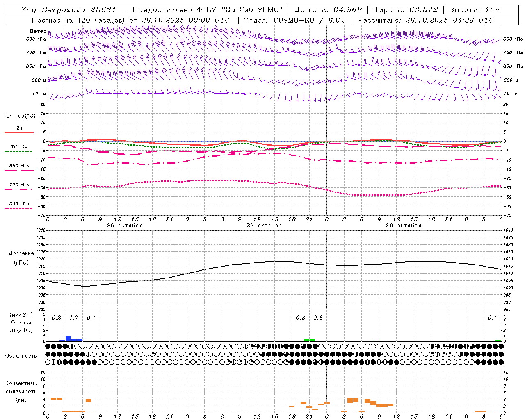
Task: Select the (мм/3ч.) precipitation unit label
Action: point(21,315)
